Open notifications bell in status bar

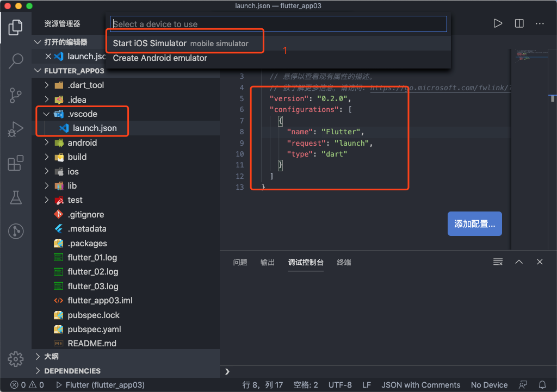point(542,385)
